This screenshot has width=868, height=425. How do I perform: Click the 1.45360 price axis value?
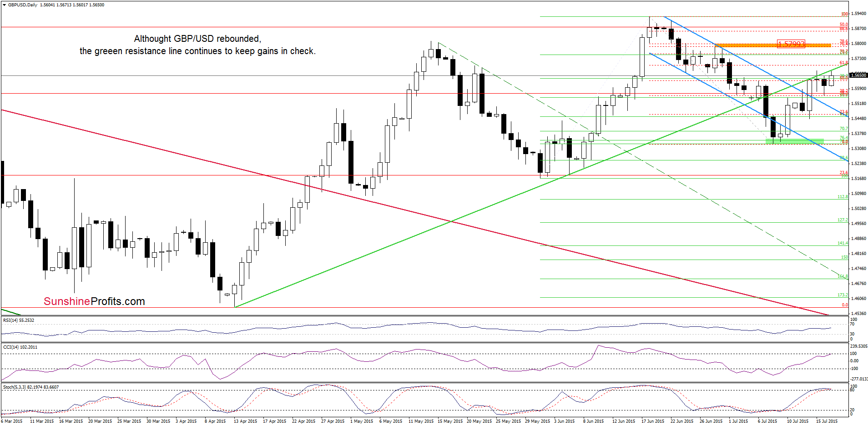coord(858,314)
